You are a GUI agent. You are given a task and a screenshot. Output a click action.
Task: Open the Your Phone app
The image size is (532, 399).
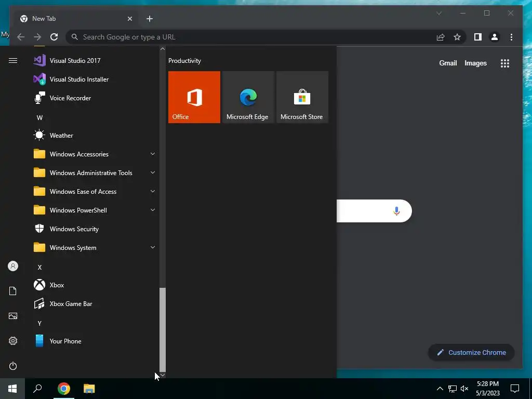pyautogui.click(x=95, y=341)
